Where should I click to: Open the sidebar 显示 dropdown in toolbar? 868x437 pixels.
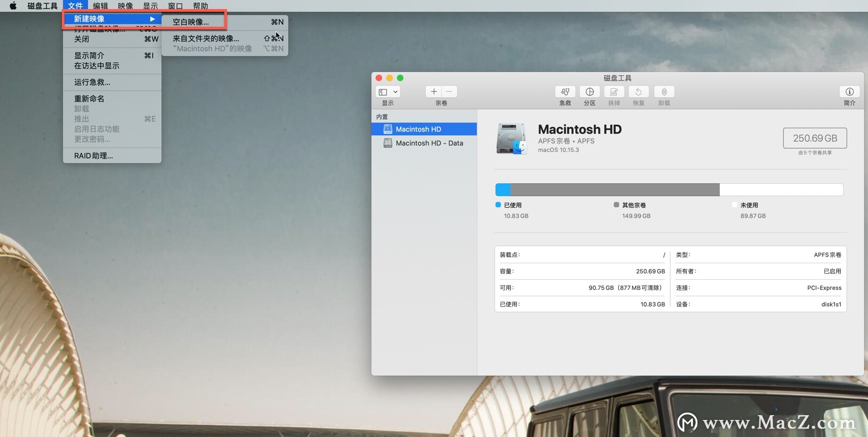(x=388, y=92)
